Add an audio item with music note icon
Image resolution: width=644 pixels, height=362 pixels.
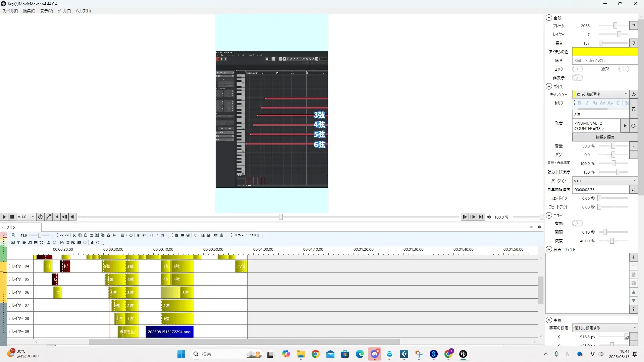(30, 243)
